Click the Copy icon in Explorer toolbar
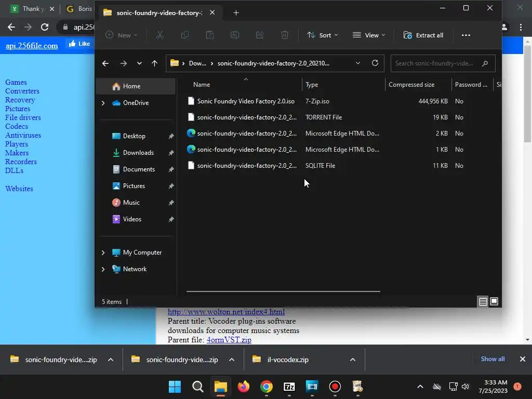Viewport: 532px width, 399px height. tap(185, 35)
